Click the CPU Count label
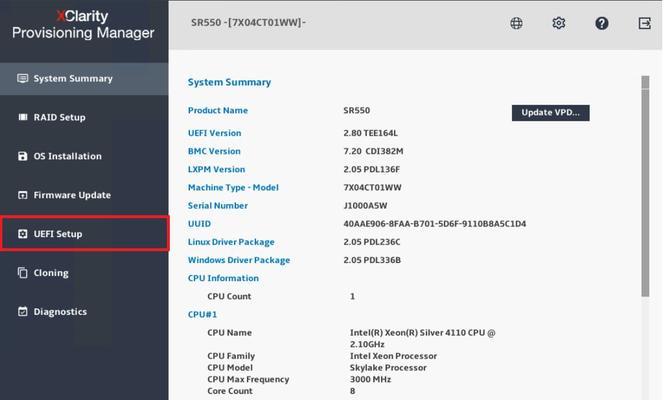This screenshot has width=664, height=400. tap(229, 296)
